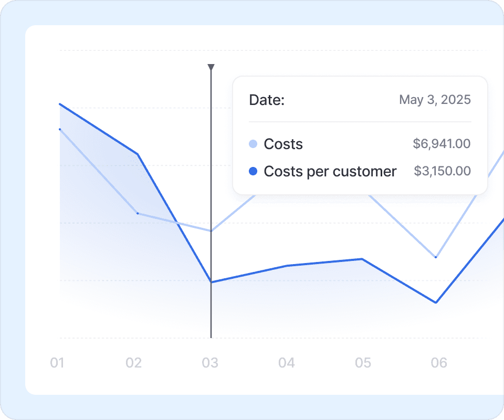Select the 04 x-axis label
The height and width of the screenshot is (420, 504).
(x=287, y=363)
